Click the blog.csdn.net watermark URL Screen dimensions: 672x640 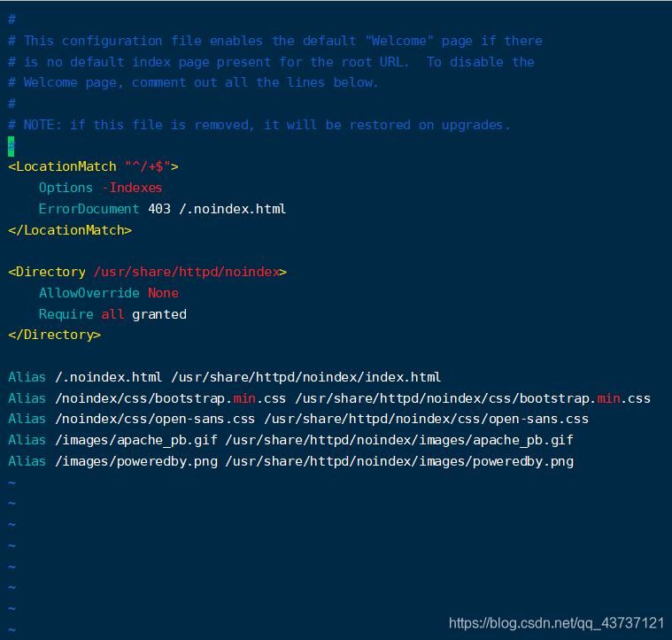pyautogui.click(x=556, y=623)
